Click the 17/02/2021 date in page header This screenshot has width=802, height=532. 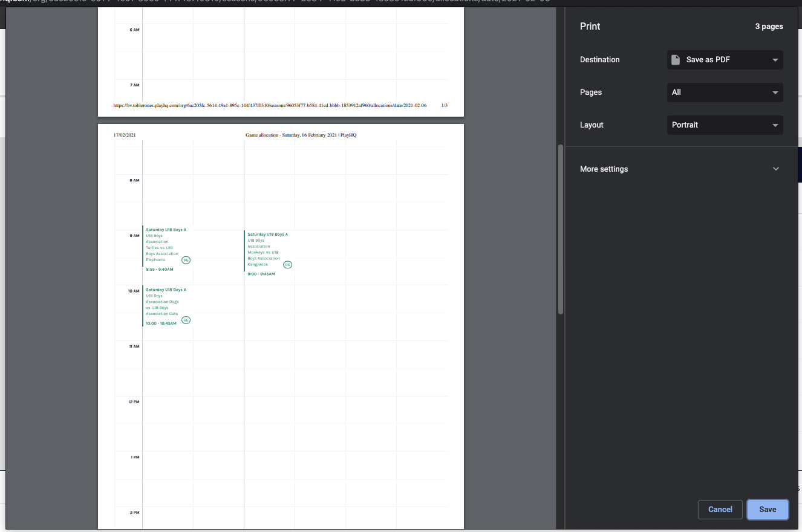(123, 135)
